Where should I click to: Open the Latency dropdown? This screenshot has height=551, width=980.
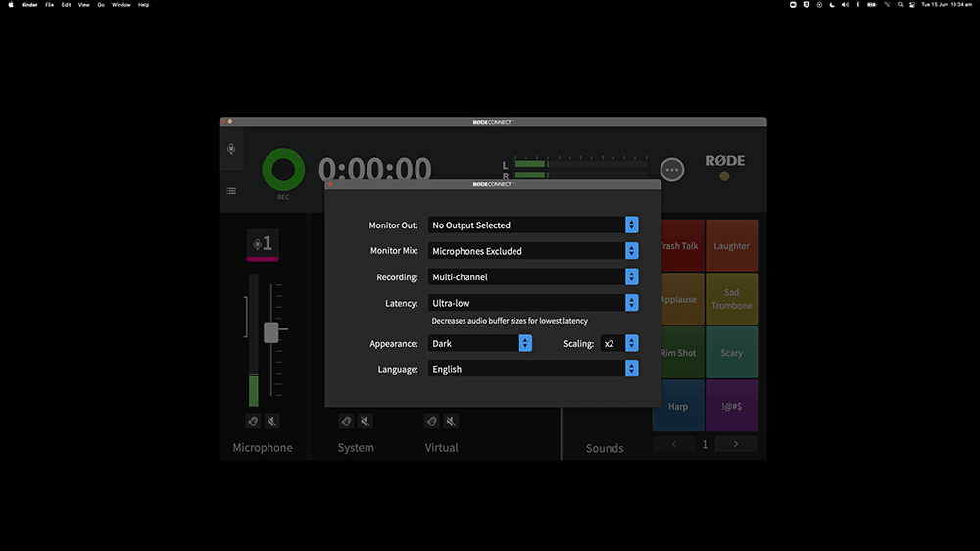pos(533,303)
